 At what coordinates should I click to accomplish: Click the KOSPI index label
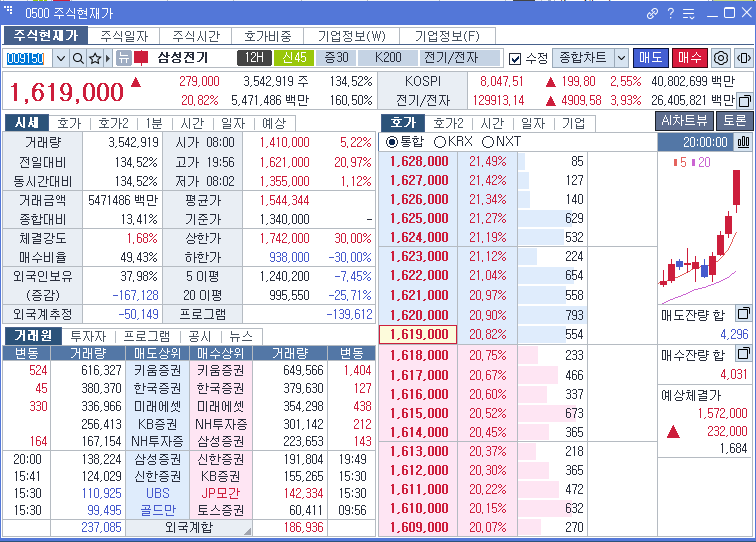[x=423, y=81]
